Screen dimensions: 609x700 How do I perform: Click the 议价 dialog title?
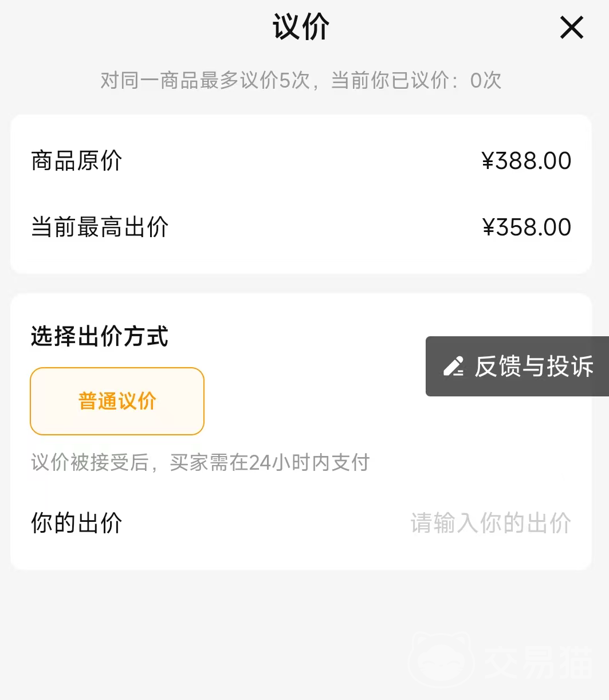pos(301,27)
